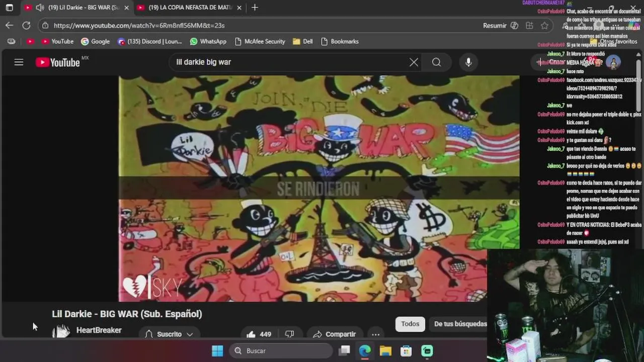Like the video showing 449 likes
Screen dimensions: 644x362
tap(259, 334)
